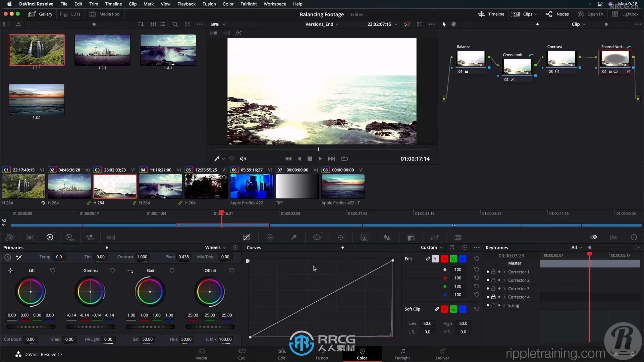Open the Color menu in the menu bar

point(228,4)
